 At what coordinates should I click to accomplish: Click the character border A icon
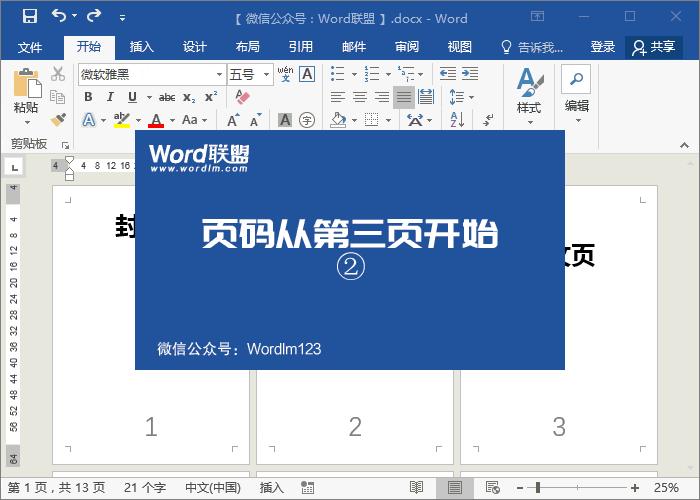tap(307, 74)
